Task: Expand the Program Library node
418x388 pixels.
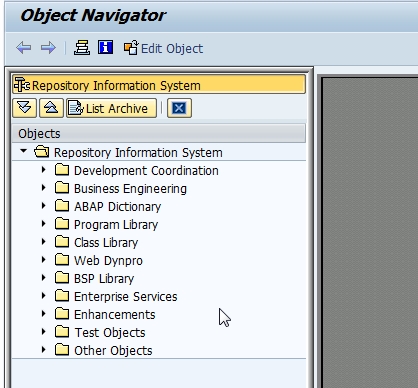Action: (x=44, y=224)
